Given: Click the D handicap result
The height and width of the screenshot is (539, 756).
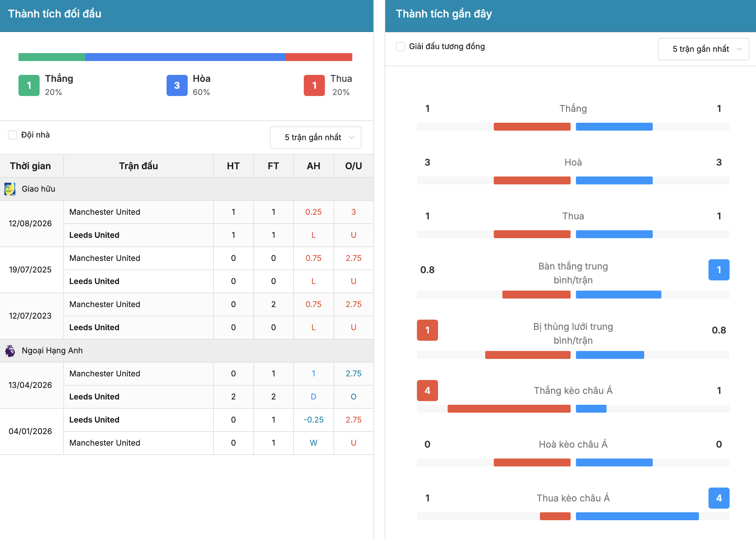Looking at the screenshot, I should pyautogui.click(x=313, y=396).
